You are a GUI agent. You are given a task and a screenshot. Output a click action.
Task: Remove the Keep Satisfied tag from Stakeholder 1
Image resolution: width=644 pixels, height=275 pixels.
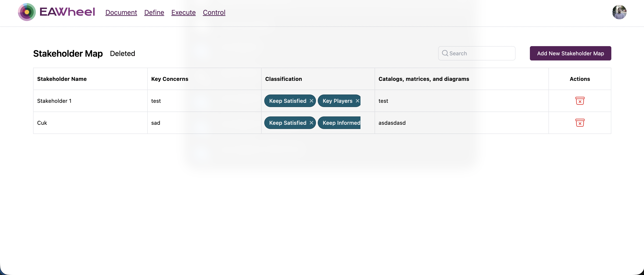coord(311,101)
